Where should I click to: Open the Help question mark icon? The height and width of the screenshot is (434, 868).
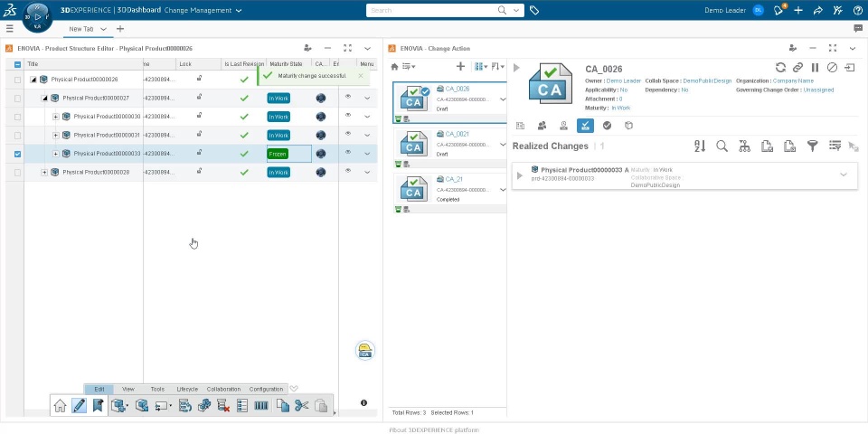pyautogui.click(x=857, y=10)
